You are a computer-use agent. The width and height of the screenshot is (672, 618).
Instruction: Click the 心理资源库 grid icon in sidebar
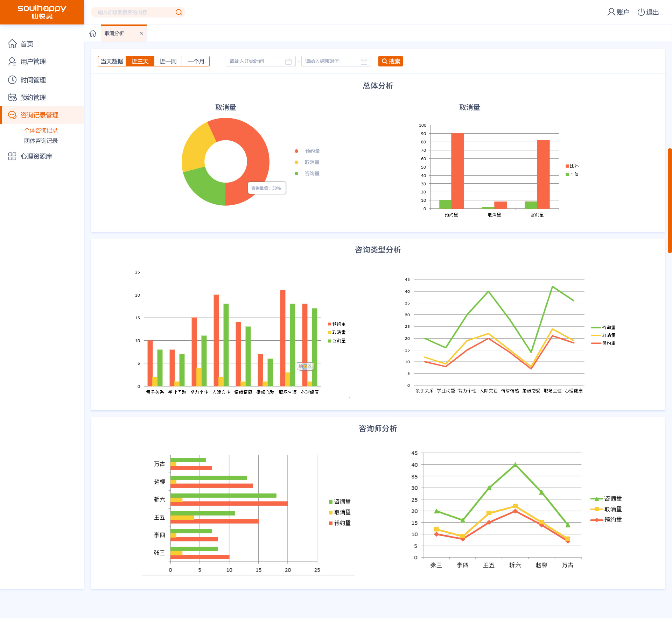click(12, 156)
